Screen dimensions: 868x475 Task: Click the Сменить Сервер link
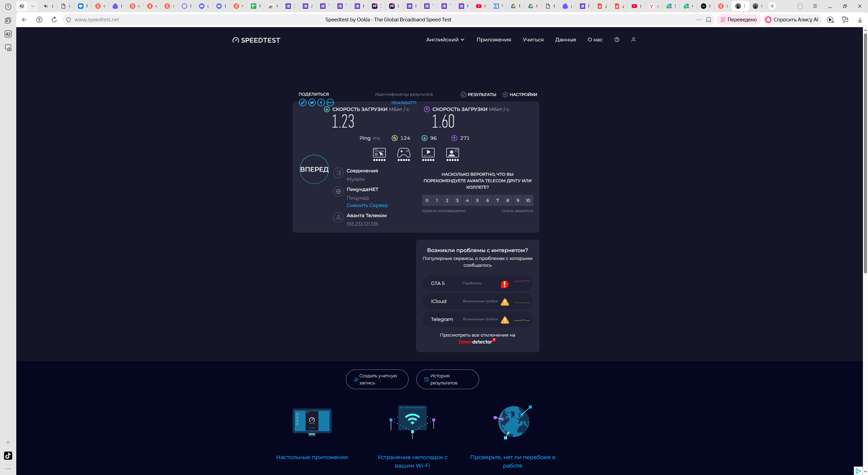point(367,205)
